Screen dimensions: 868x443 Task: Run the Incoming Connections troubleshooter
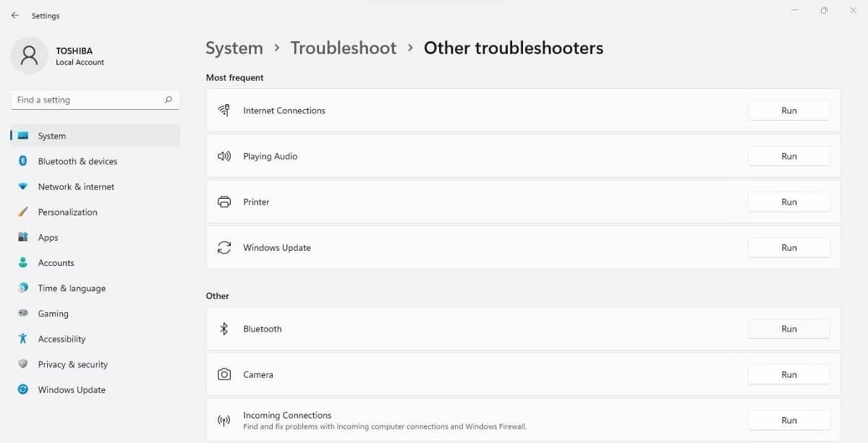click(788, 420)
